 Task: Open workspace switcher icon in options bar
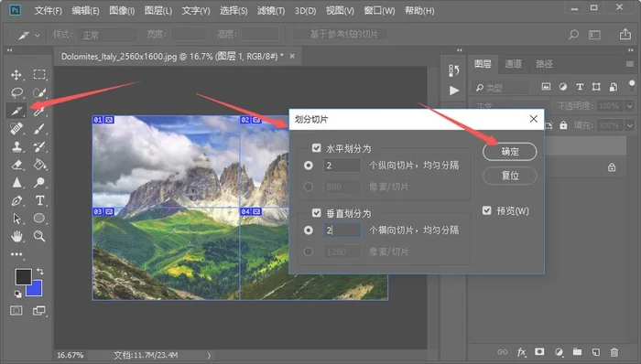coord(594,35)
